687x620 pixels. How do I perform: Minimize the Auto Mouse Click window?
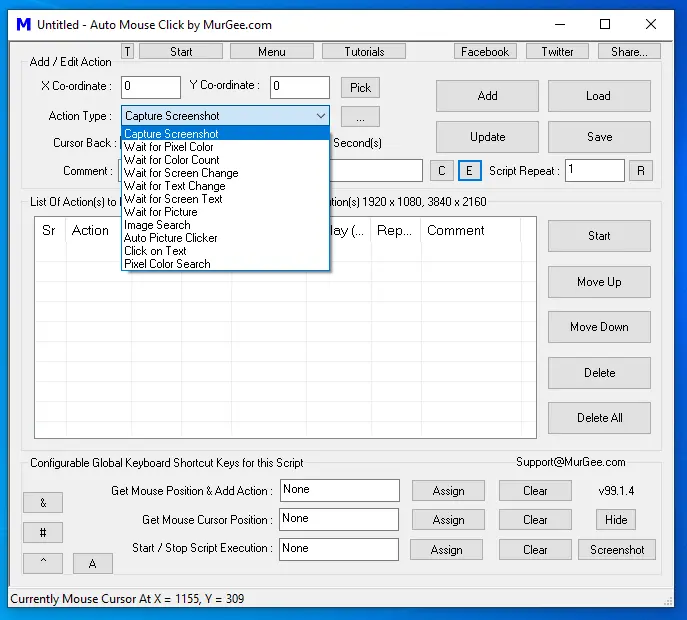click(x=560, y=24)
